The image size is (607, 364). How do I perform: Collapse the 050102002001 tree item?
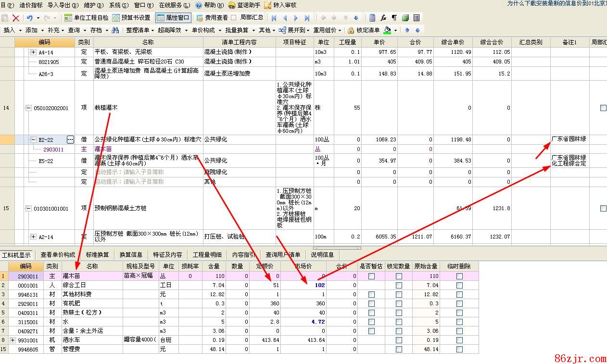pos(28,108)
